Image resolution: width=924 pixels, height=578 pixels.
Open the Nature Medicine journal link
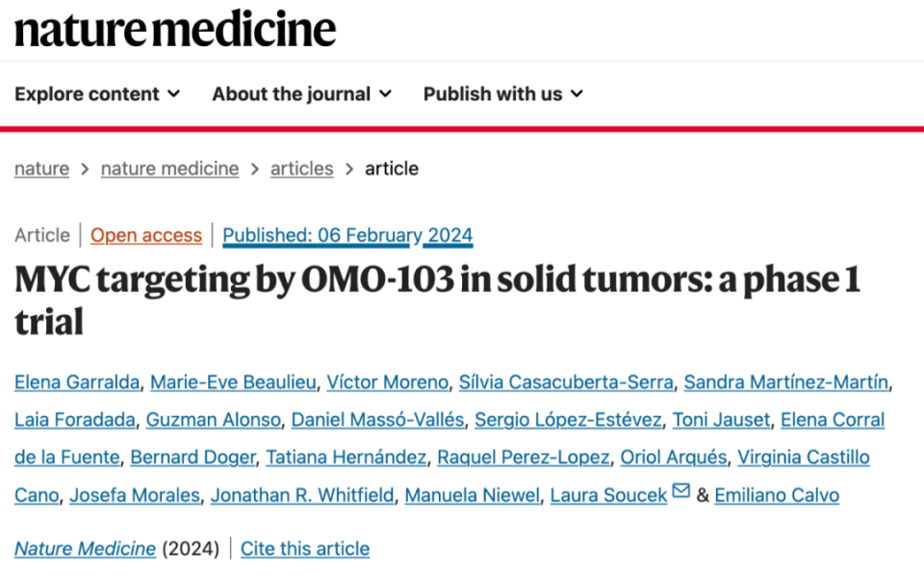[x=84, y=548]
